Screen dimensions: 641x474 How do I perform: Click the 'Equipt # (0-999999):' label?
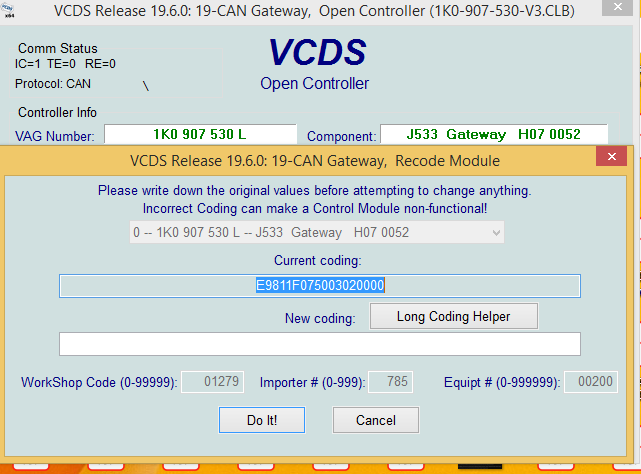502,382
